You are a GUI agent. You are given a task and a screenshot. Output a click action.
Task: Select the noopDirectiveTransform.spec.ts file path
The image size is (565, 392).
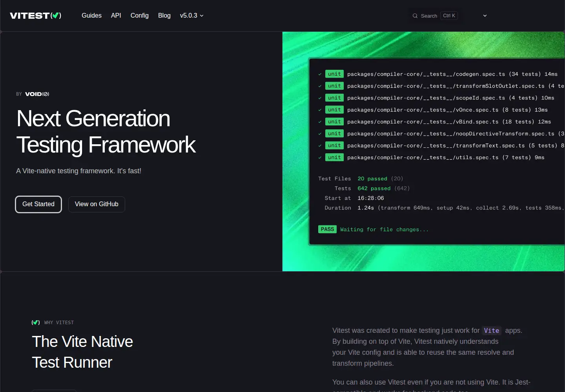(x=451, y=134)
